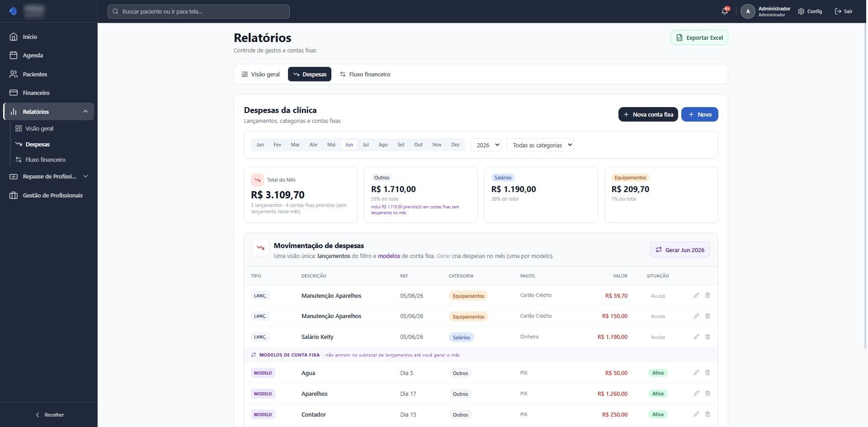Switch month filter to Jul
This screenshot has width=868, height=427.
pos(366,145)
